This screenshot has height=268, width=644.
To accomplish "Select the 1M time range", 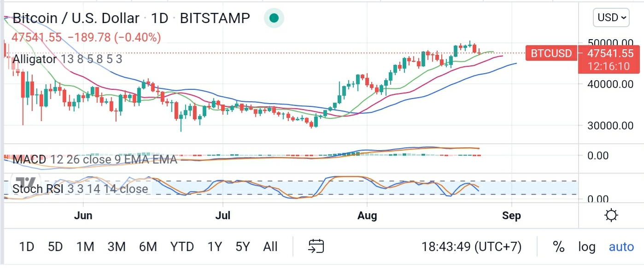I will [x=85, y=247].
